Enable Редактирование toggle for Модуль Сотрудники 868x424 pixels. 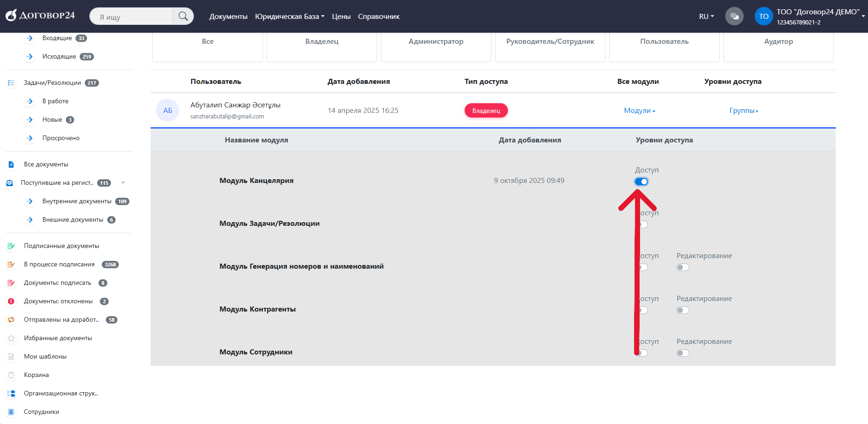pos(683,353)
